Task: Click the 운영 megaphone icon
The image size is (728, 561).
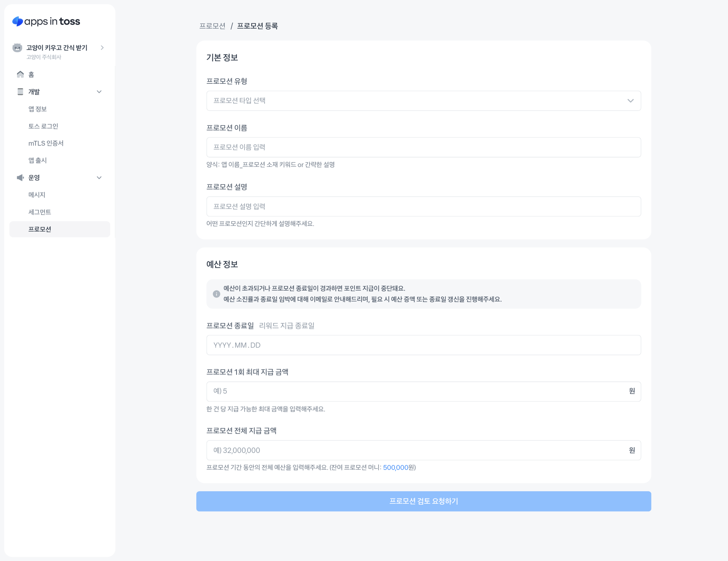Action: coord(20,178)
